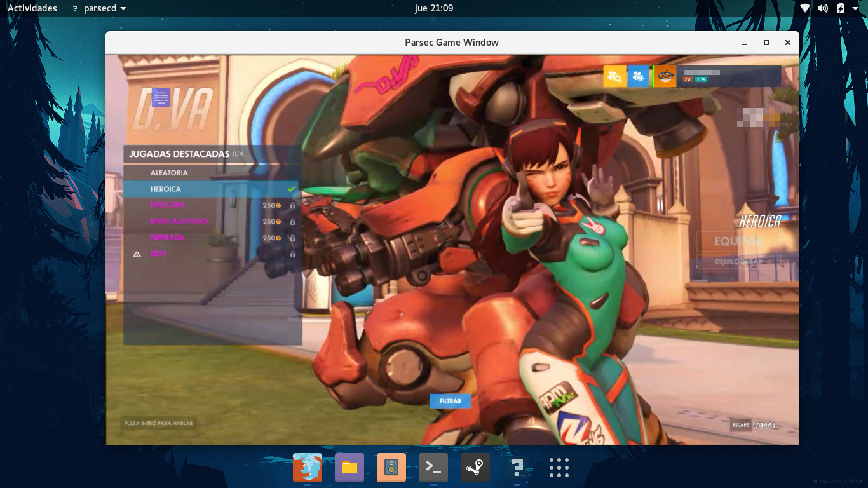Click the question mark app in dock
Screen dimensions: 868x488
coord(517,468)
